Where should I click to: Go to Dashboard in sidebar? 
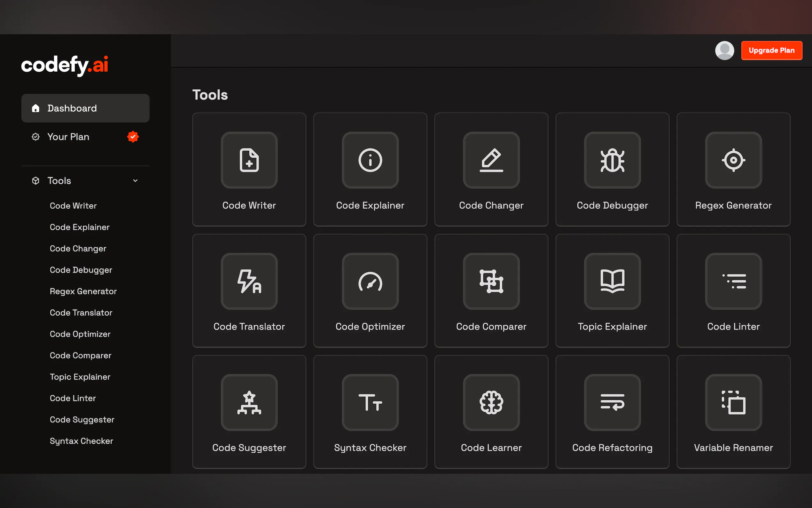(x=85, y=108)
